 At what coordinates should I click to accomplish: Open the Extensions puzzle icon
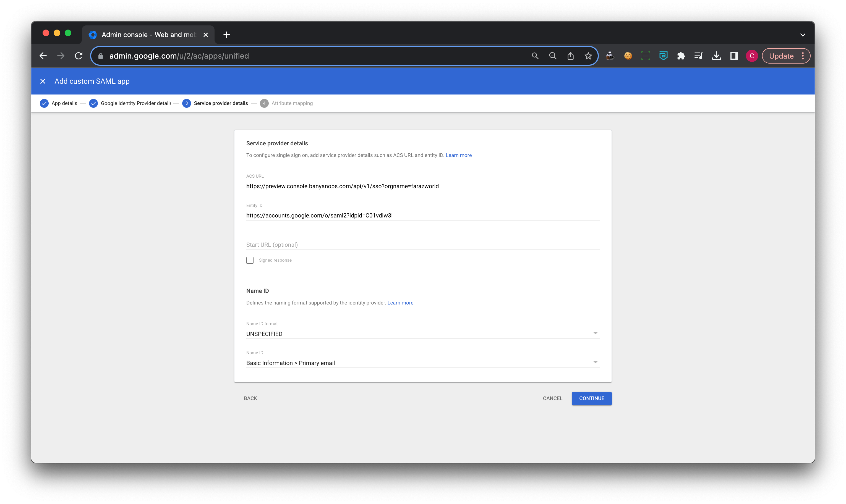[x=681, y=56]
